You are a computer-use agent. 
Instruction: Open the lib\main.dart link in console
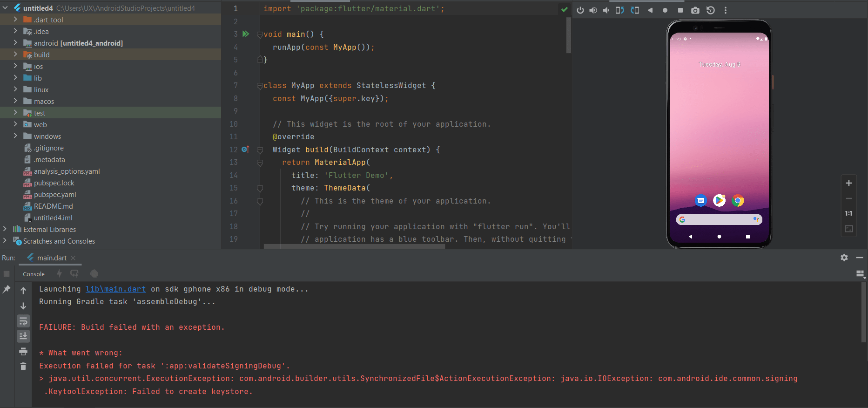click(115, 289)
